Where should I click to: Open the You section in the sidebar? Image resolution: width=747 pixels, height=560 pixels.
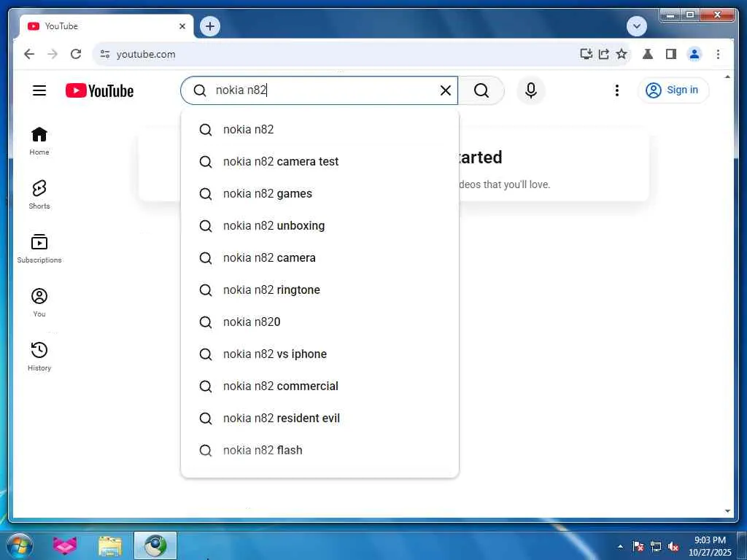[x=39, y=303]
